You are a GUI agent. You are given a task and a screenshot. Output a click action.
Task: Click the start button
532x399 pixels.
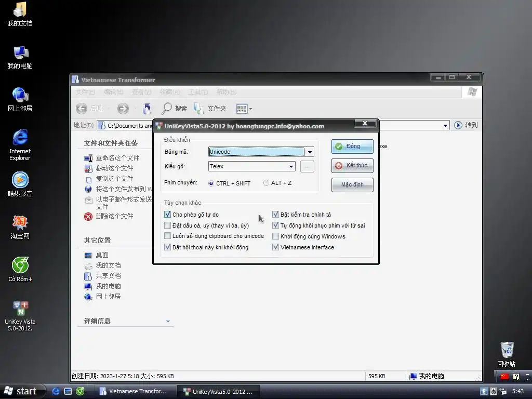[x=22, y=391]
